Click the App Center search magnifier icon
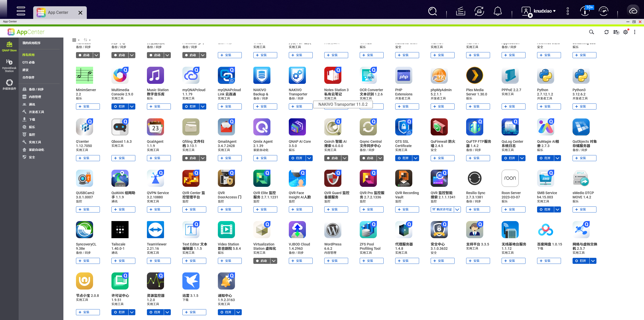This screenshot has height=320, width=644. pyautogui.click(x=591, y=32)
